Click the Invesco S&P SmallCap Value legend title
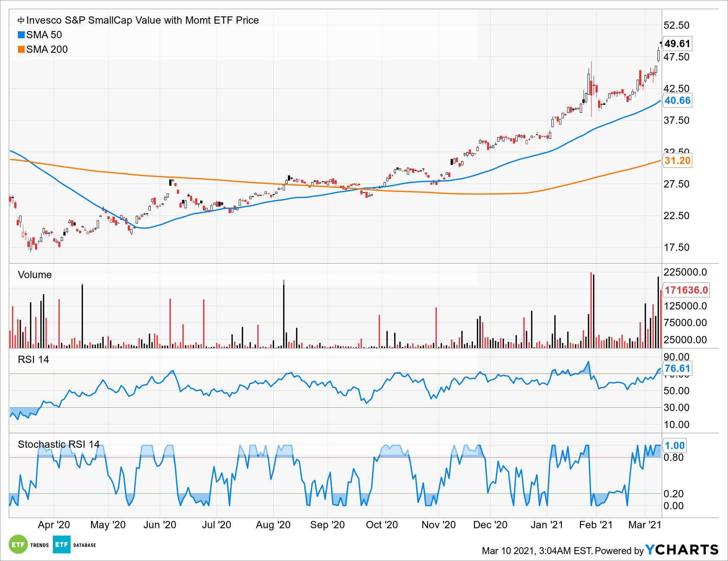The width and height of the screenshot is (728, 561). (x=142, y=20)
